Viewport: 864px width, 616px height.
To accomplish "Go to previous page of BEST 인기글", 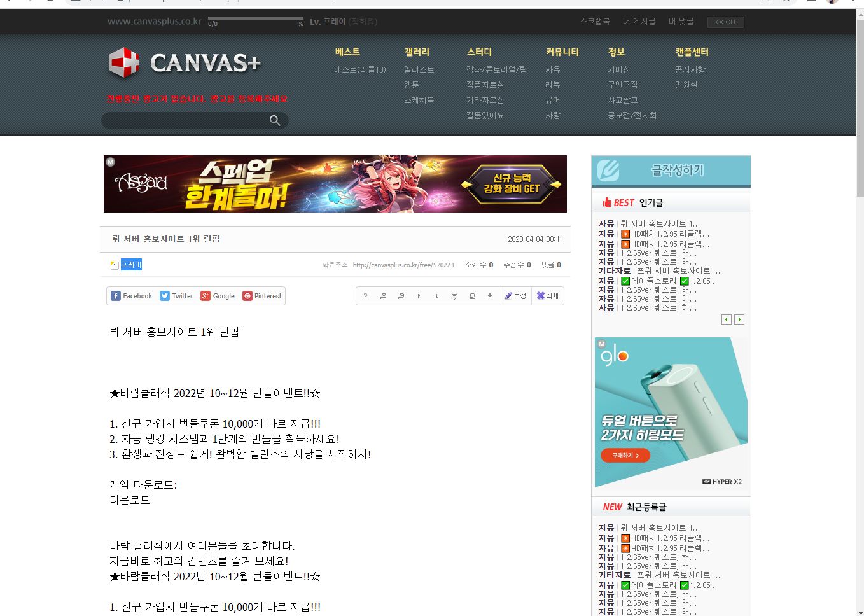I will click(x=727, y=319).
